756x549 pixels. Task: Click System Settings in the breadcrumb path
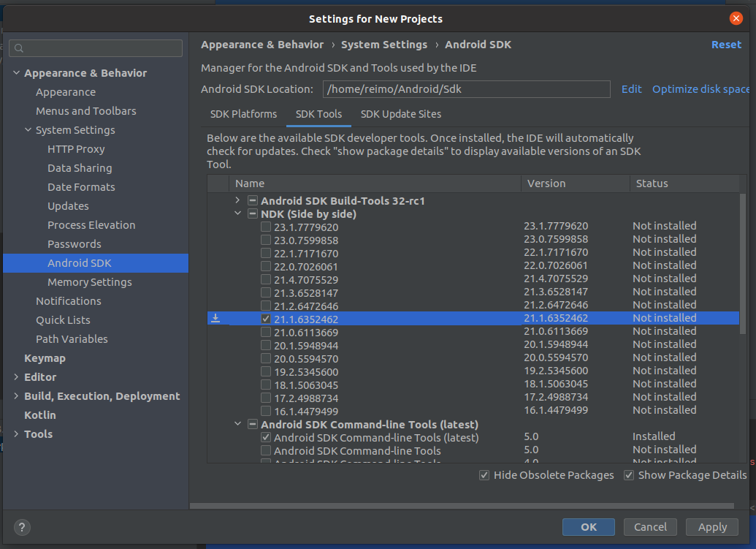(x=384, y=45)
